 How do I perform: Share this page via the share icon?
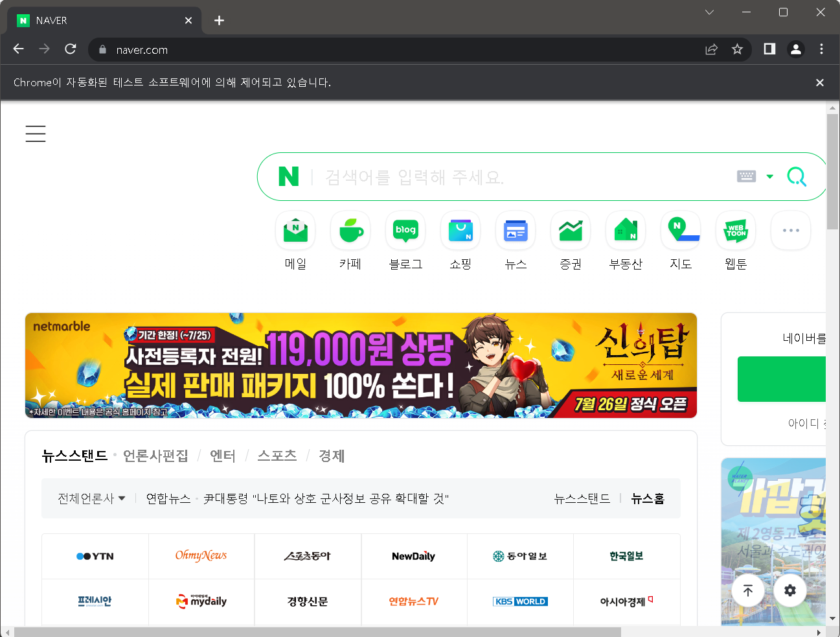tap(711, 49)
